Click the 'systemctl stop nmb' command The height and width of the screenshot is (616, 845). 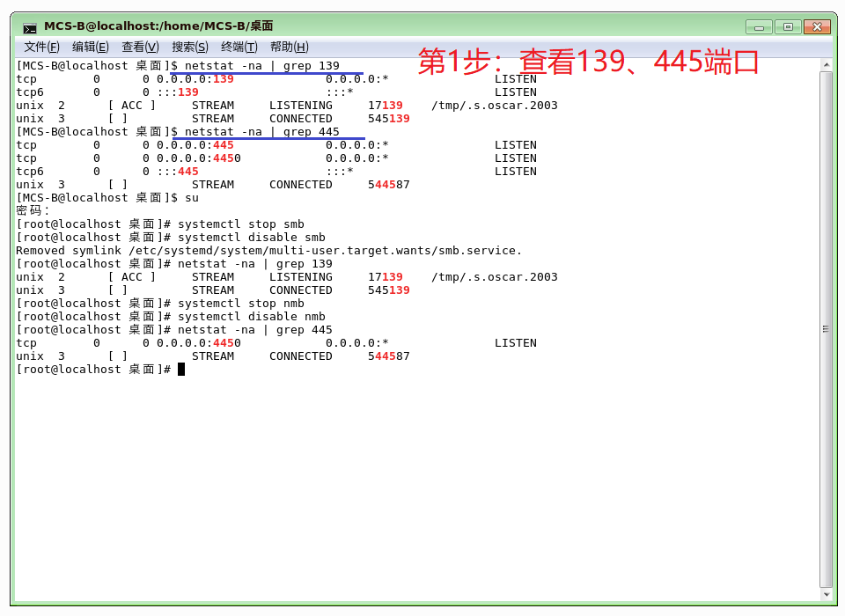click(x=241, y=304)
